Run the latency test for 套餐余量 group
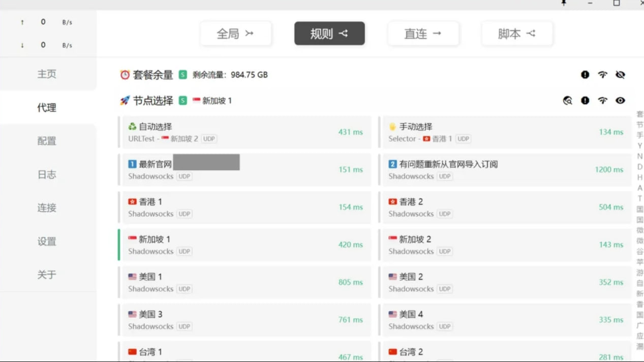 coord(602,75)
